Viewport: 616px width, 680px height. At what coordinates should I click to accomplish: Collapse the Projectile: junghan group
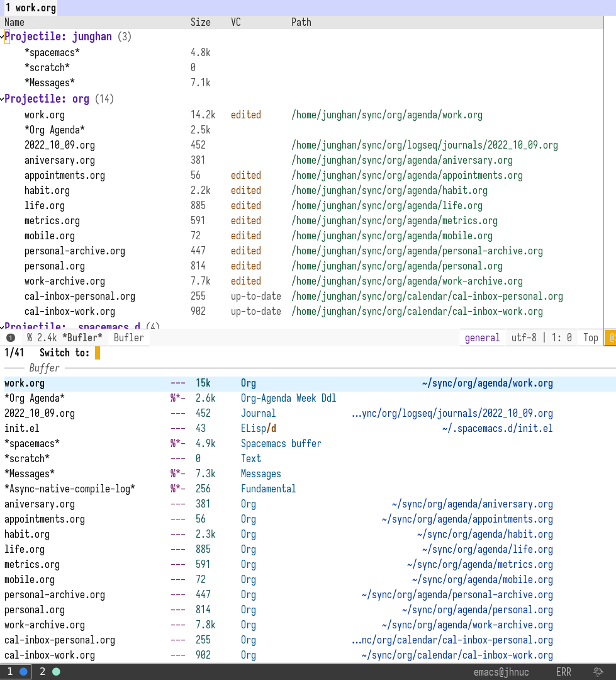point(2,37)
